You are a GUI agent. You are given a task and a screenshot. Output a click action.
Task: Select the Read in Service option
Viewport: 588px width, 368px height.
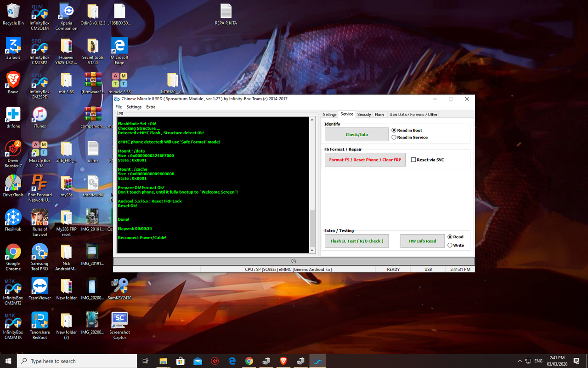coord(410,137)
